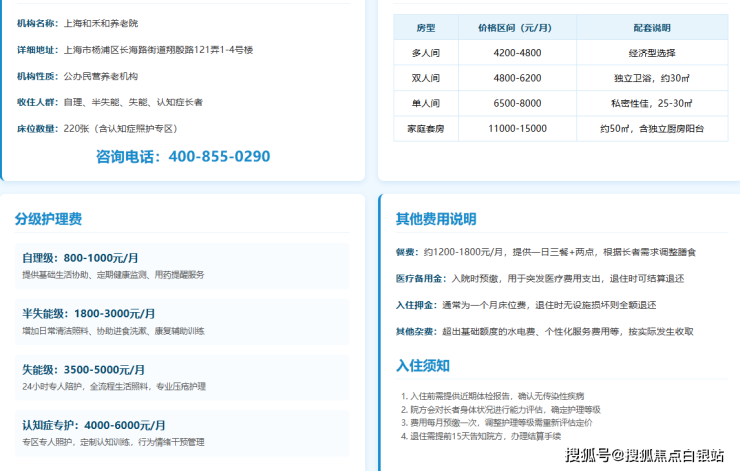Click the price cell 4200-4800

coord(517,53)
